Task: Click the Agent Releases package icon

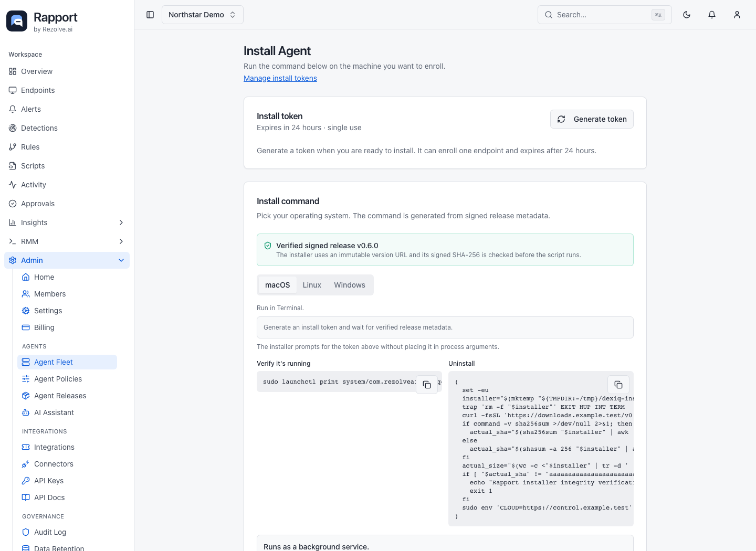Action: [26, 396]
